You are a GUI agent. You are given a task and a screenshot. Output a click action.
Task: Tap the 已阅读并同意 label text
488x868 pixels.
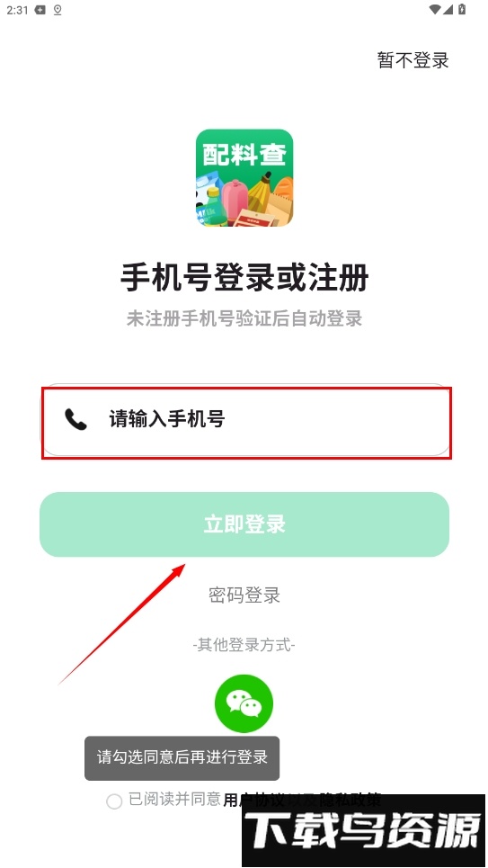(x=175, y=800)
